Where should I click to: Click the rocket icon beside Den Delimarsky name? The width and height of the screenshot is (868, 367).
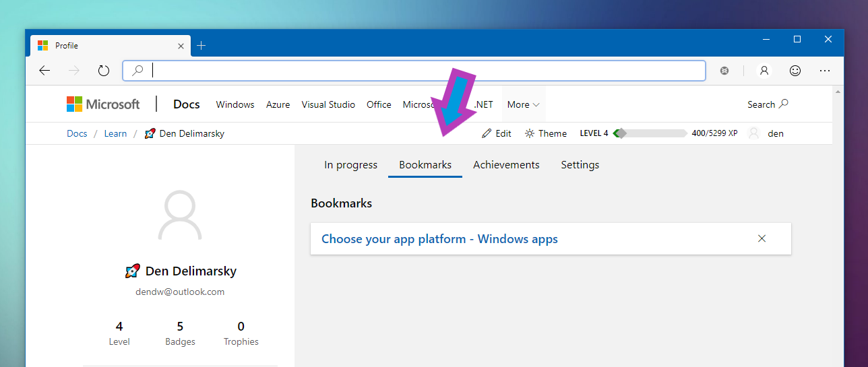click(132, 271)
